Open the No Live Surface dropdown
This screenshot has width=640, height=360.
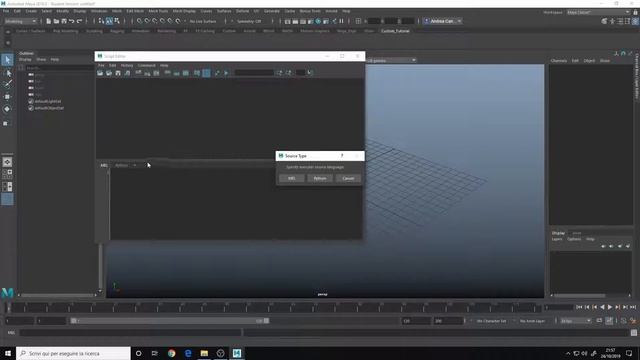click(203, 21)
